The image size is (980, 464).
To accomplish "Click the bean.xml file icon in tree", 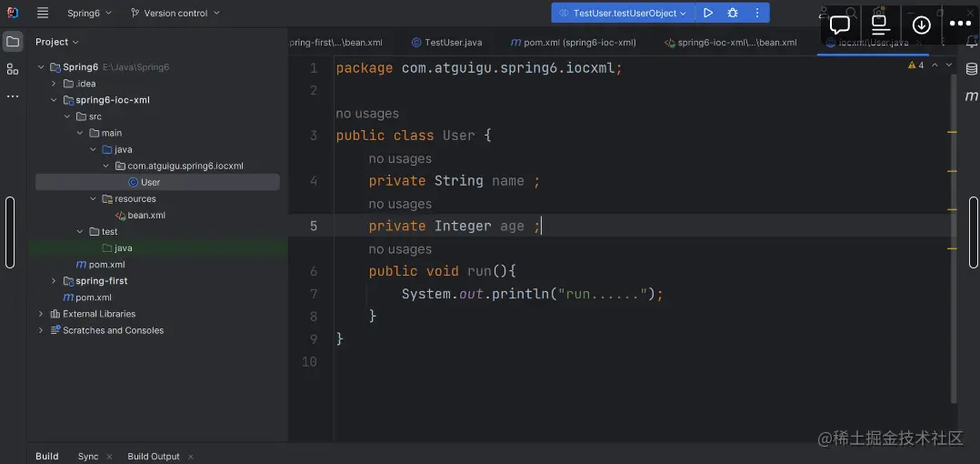I will tap(121, 215).
